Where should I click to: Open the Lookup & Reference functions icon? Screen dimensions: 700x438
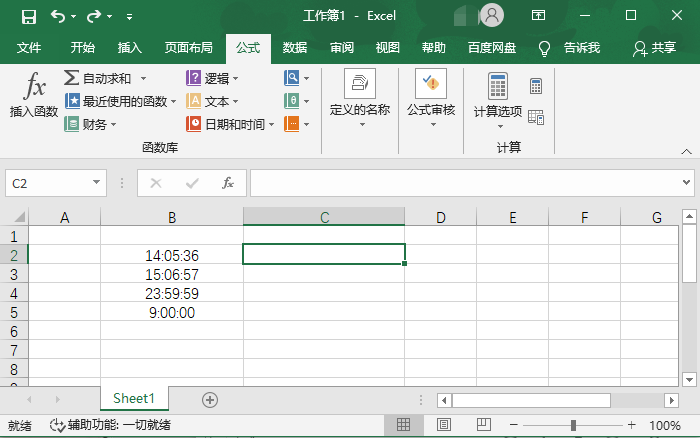click(x=292, y=77)
